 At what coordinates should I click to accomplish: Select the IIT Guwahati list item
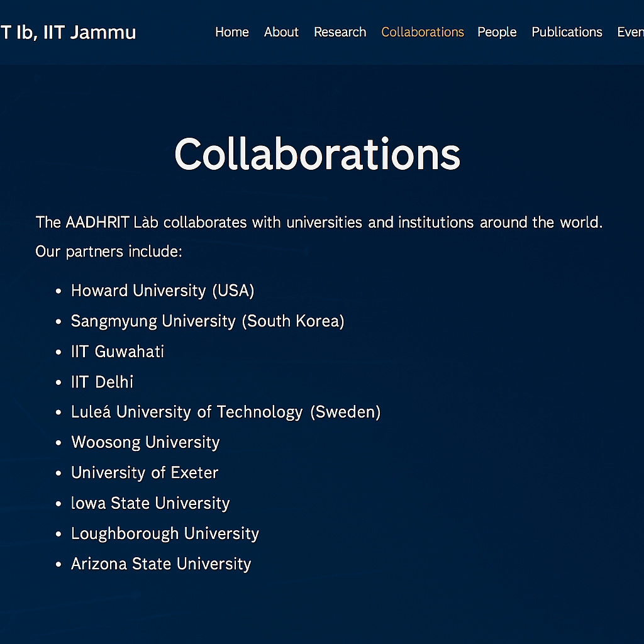[x=117, y=352]
